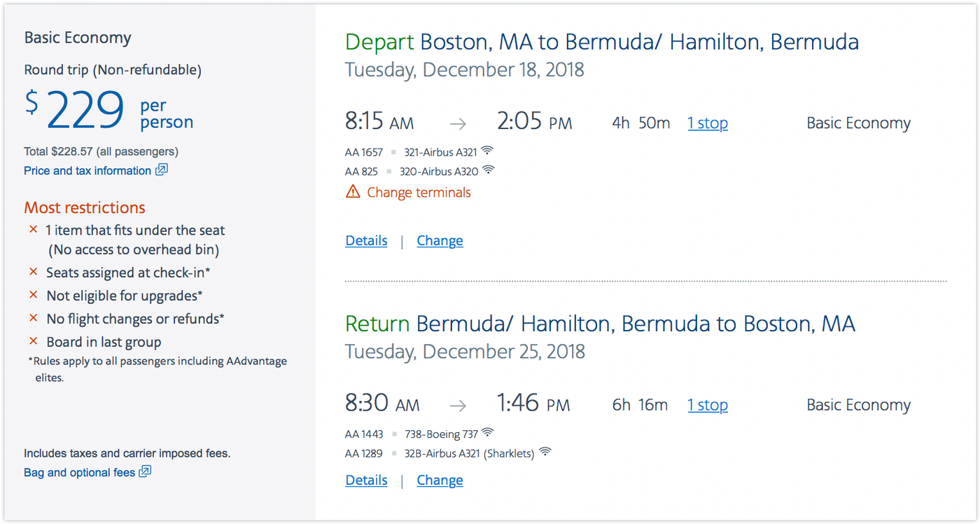Viewport: 980px width, 524px height.
Task: Click the arrow between 8:30 AM and 1:46 PM
Action: 458,406
